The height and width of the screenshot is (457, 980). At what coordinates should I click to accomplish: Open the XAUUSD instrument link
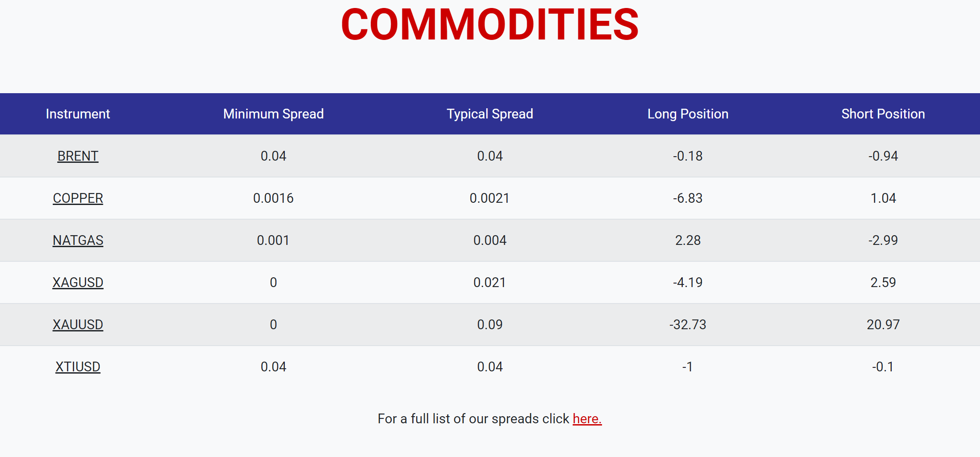click(78, 325)
